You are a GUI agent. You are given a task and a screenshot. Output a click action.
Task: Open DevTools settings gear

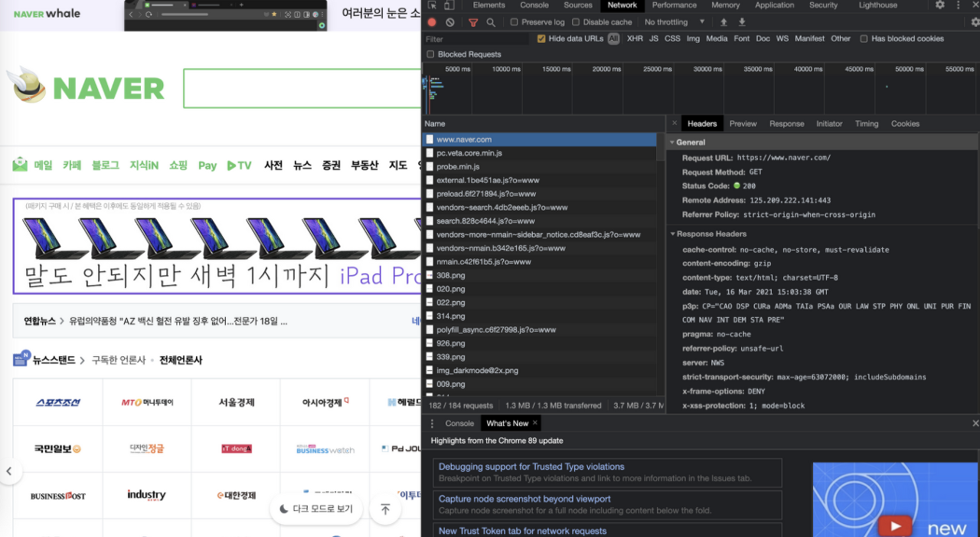pos(940,5)
